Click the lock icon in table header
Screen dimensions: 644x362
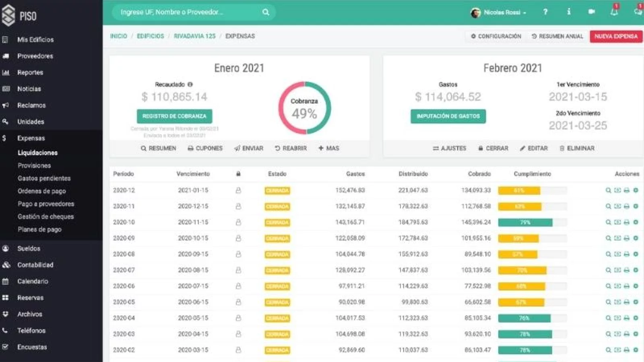click(238, 174)
